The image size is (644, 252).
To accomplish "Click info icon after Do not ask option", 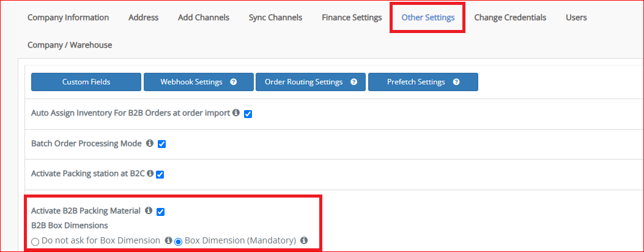I will pyautogui.click(x=168, y=240).
